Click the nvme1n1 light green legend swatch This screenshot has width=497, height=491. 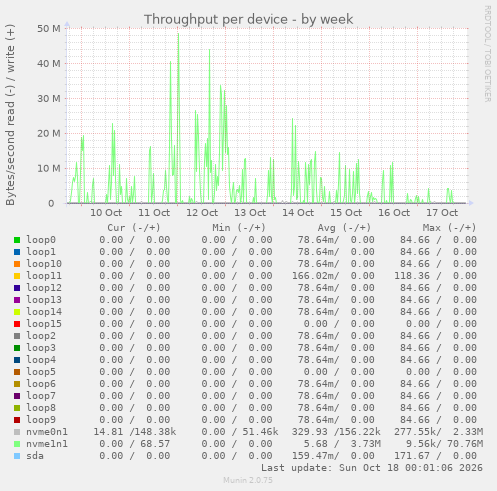[x=17, y=444]
